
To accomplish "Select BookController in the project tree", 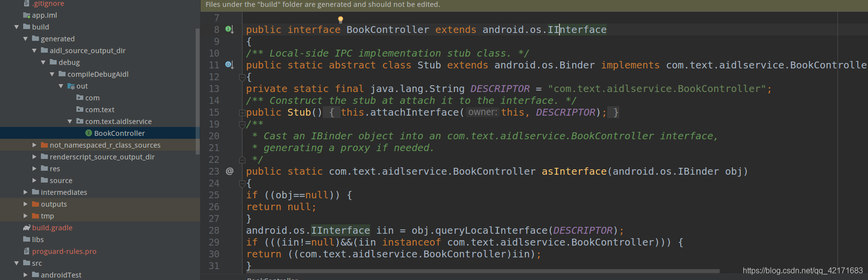I will [100, 133].
